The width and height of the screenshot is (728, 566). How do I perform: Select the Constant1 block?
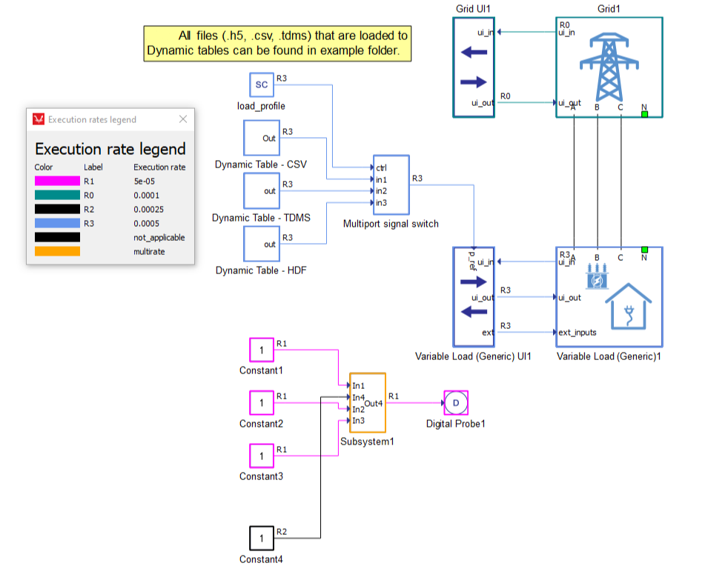[x=261, y=350]
